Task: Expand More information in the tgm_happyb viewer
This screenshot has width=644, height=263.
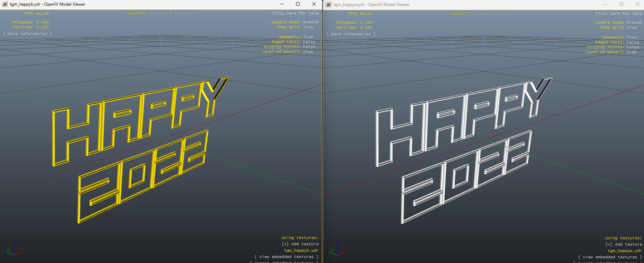Action: point(28,34)
